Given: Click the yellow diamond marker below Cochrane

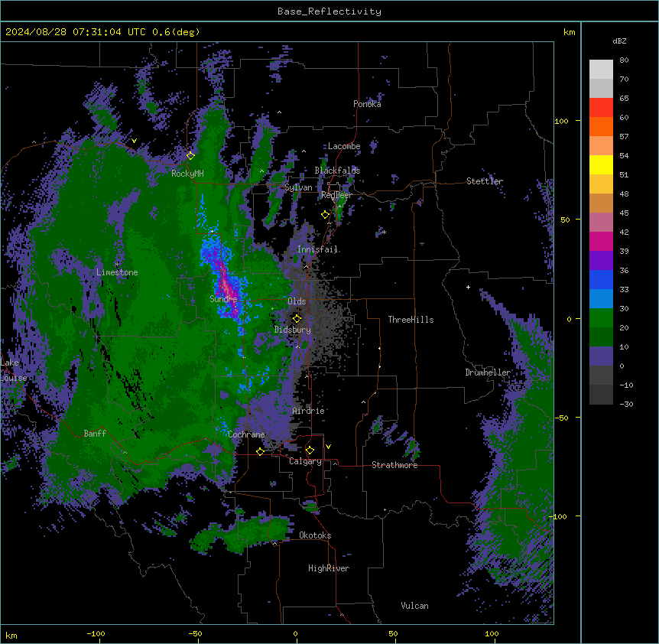Looking at the screenshot, I should (260, 451).
